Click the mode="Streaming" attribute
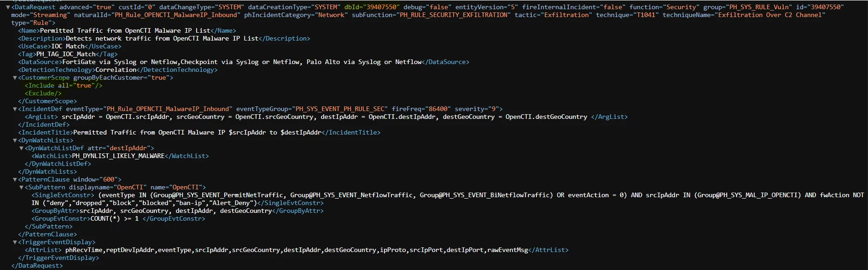 [x=41, y=15]
